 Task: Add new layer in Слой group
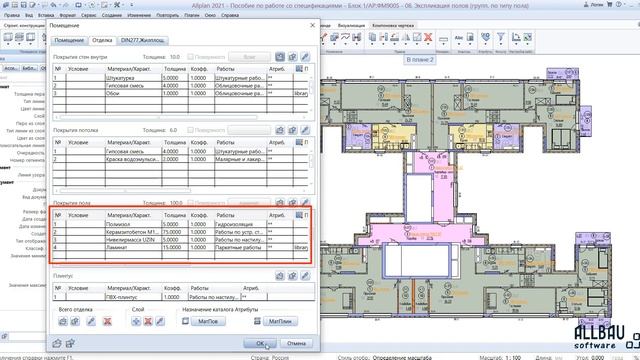click(136, 322)
